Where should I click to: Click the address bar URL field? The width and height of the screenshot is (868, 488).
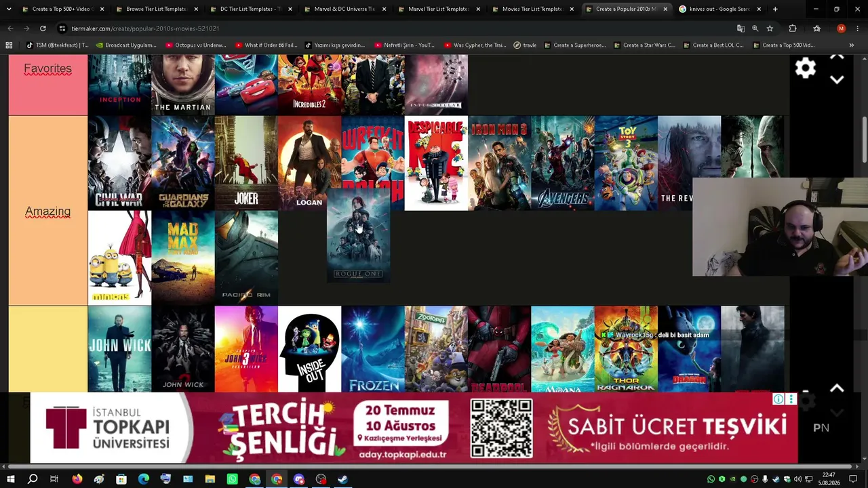(x=393, y=28)
